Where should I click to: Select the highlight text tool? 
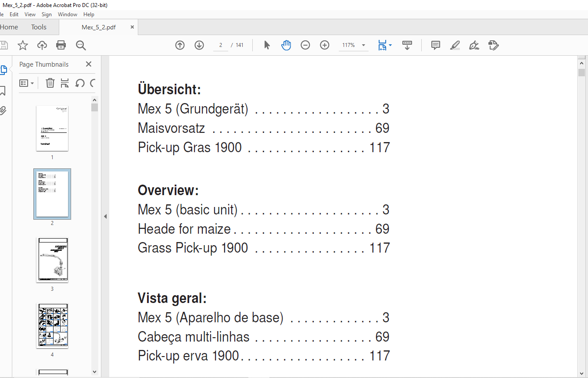point(455,45)
